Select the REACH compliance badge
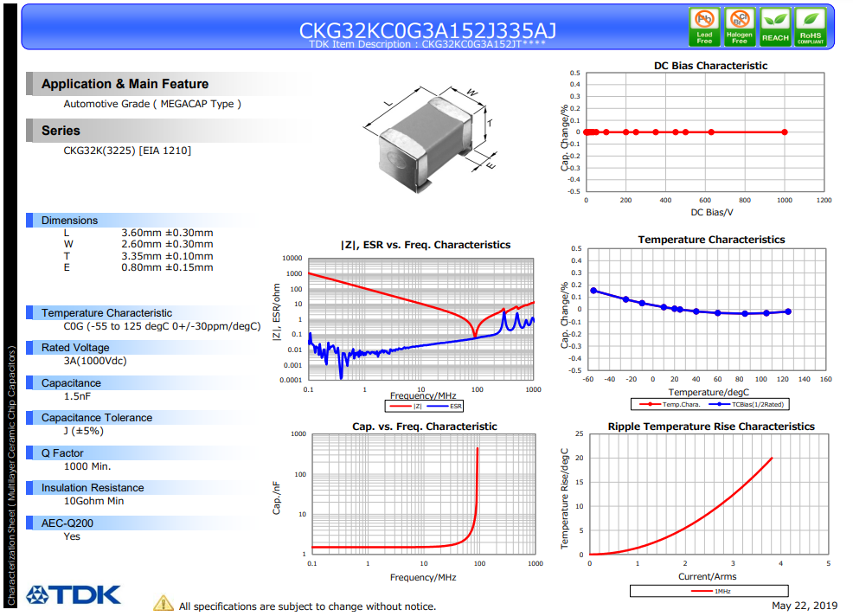 [774, 27]
